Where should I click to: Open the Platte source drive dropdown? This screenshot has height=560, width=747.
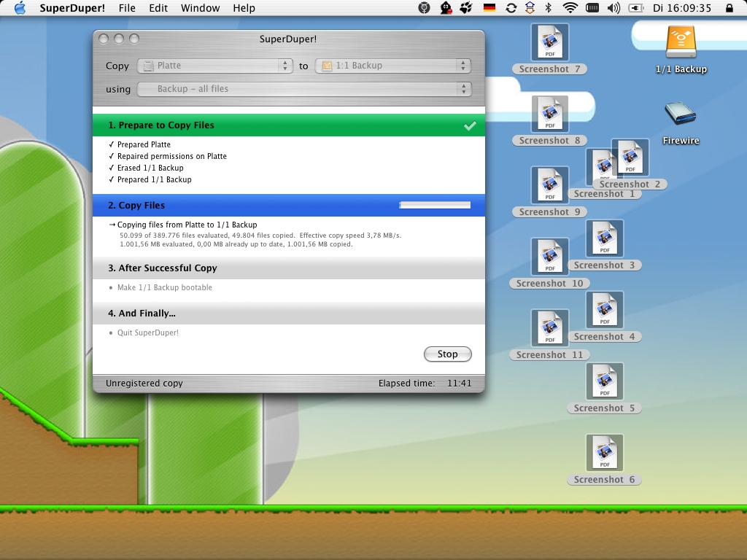coord(215,66)
